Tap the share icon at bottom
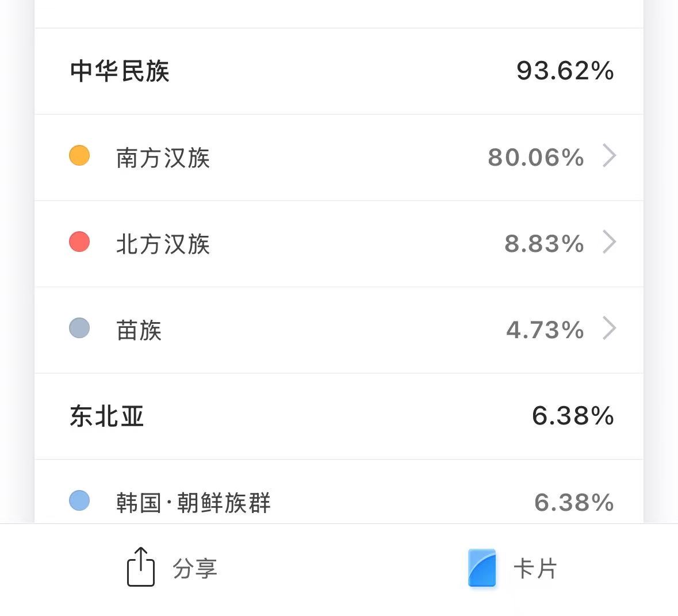Screen dimensions: 678x616 (x=140, y=567)
